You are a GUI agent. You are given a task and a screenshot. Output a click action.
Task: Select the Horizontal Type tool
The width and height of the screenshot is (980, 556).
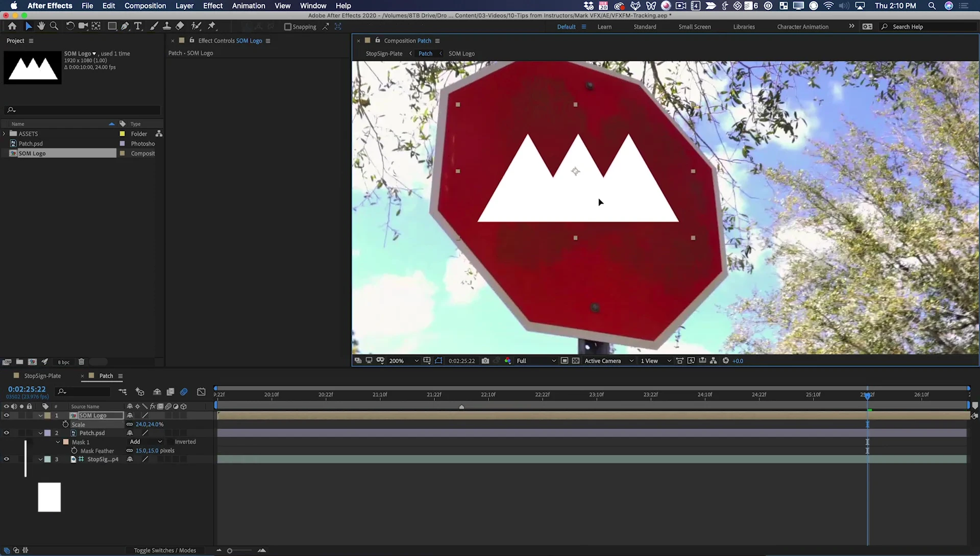138,26
